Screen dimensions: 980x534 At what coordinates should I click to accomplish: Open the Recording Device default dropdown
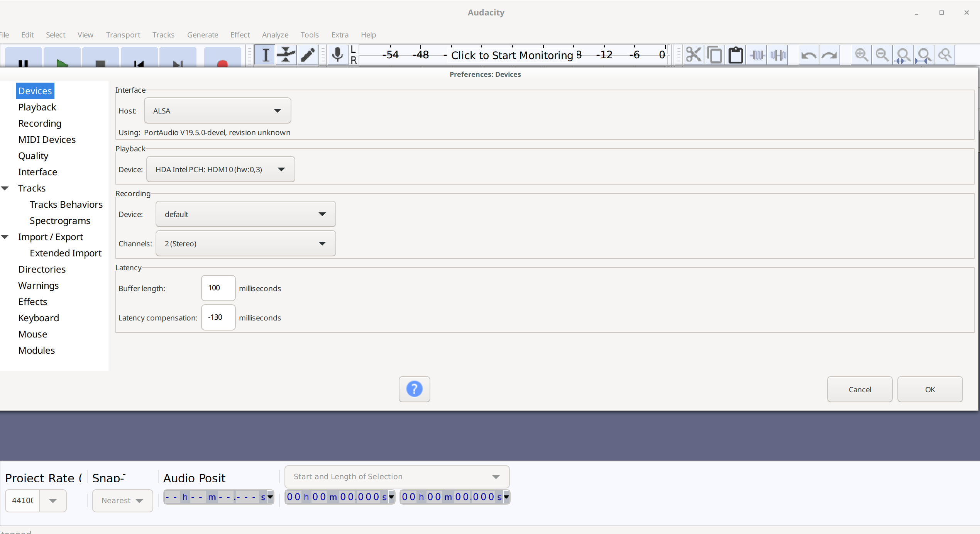click(245, 214)
